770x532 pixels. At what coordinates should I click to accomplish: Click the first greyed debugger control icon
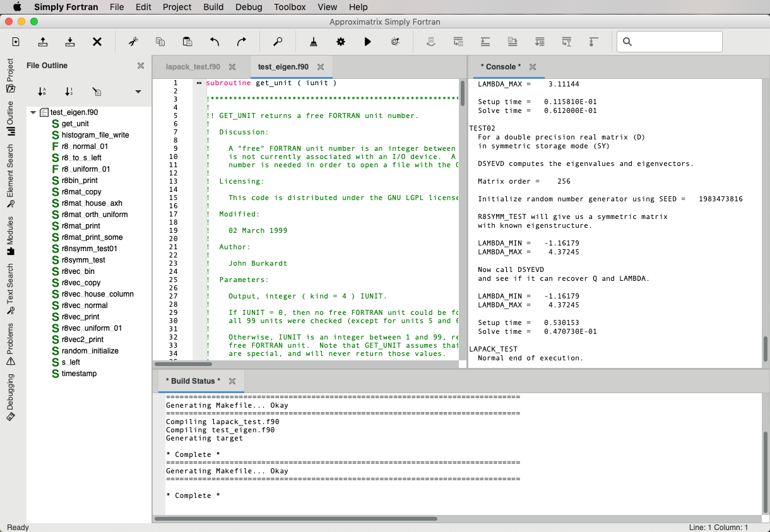pos(431,42)
